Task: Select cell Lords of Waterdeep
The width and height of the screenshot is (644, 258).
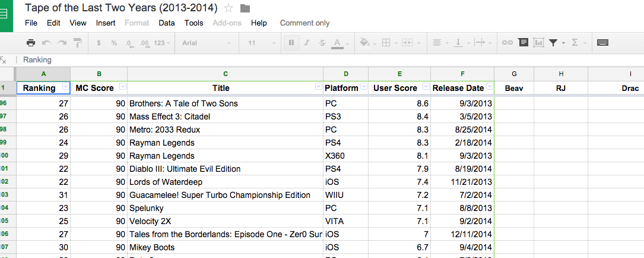Action: (x=226, y=182)
